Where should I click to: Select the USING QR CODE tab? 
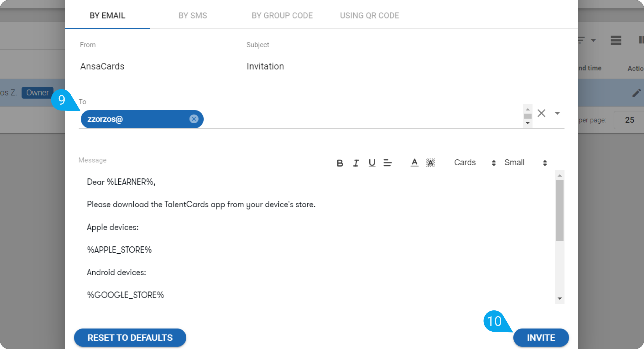tap(370, 15)
